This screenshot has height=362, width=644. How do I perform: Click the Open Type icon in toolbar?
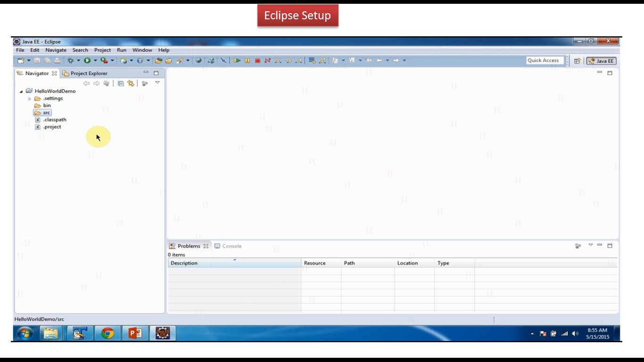pos(159,60)
